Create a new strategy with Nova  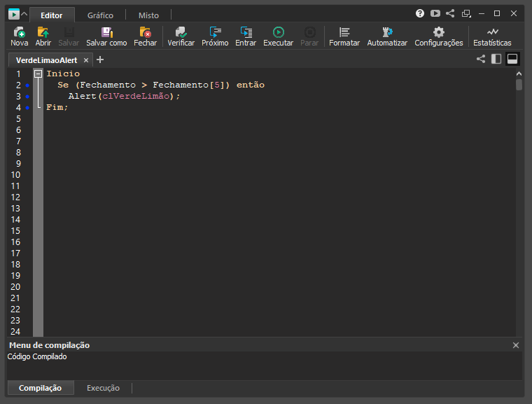[x=20, y=36]
